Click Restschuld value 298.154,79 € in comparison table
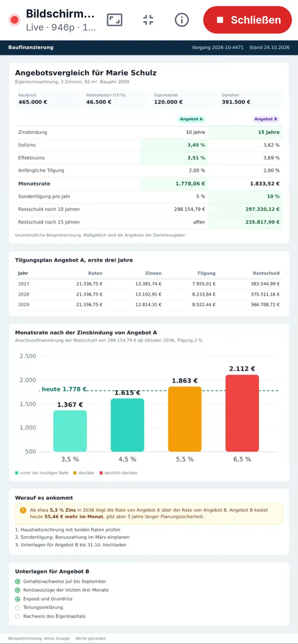This screenshot has height=644, width=298. click(x=190, y=209)
